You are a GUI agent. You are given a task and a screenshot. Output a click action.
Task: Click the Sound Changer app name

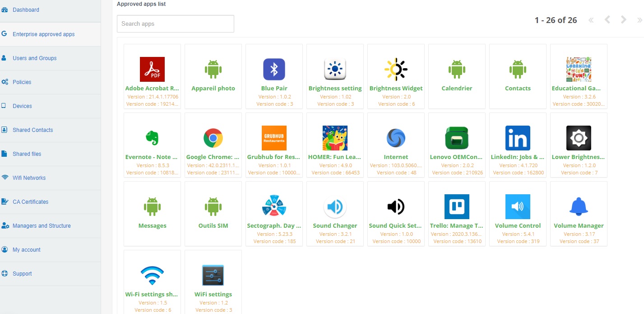point(335,226)
